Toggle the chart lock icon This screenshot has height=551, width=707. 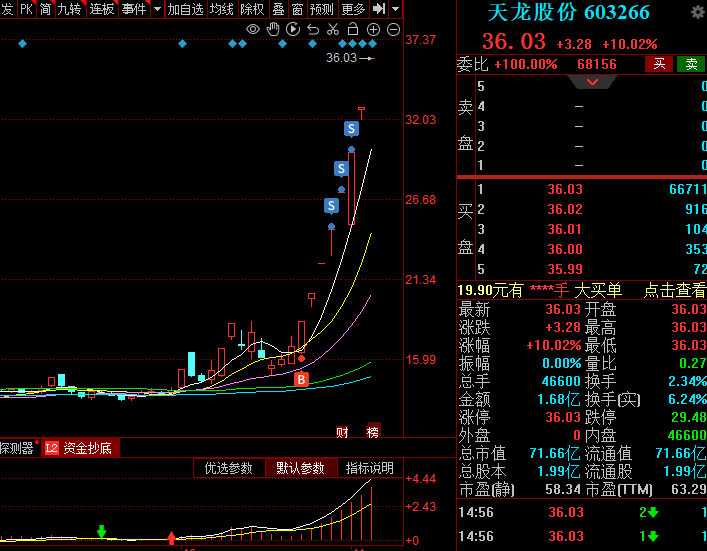pyautogui.click(x=353, y=29)
